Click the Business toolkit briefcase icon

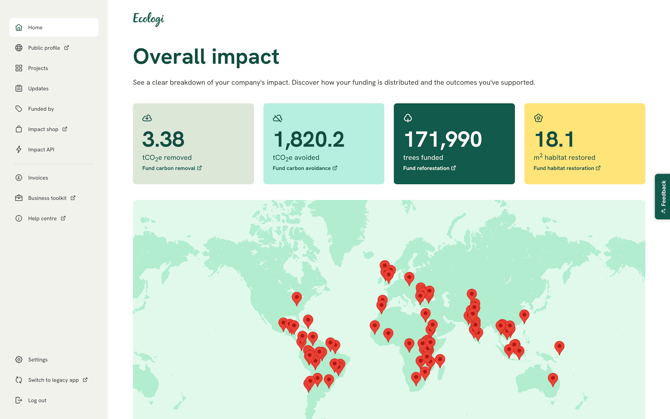[19, 198]
